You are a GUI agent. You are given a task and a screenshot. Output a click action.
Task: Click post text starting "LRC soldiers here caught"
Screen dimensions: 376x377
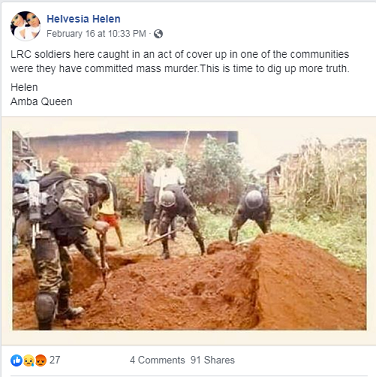point(180,61)
